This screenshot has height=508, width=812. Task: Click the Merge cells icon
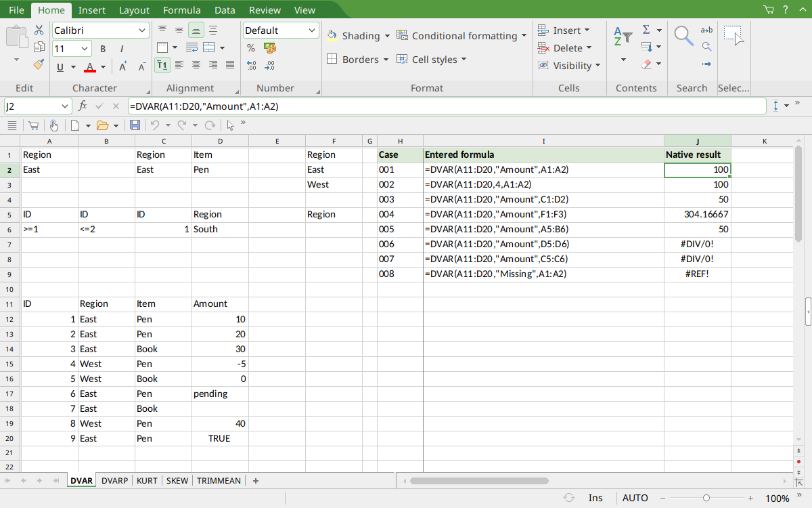click(209, 47)
